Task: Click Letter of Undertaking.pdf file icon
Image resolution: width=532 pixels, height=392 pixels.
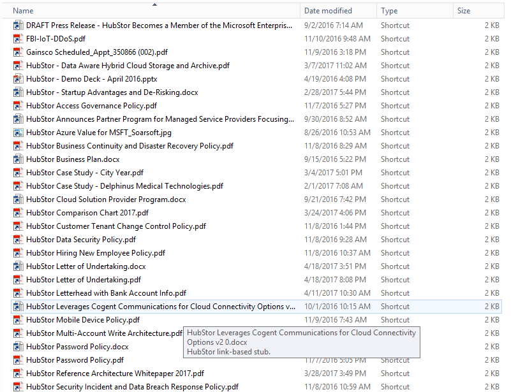Action: pyautogui.click(x=18, y=280)
